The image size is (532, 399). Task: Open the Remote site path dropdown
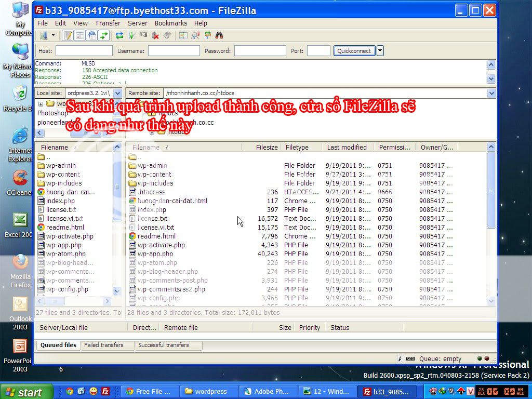[491, 93]
